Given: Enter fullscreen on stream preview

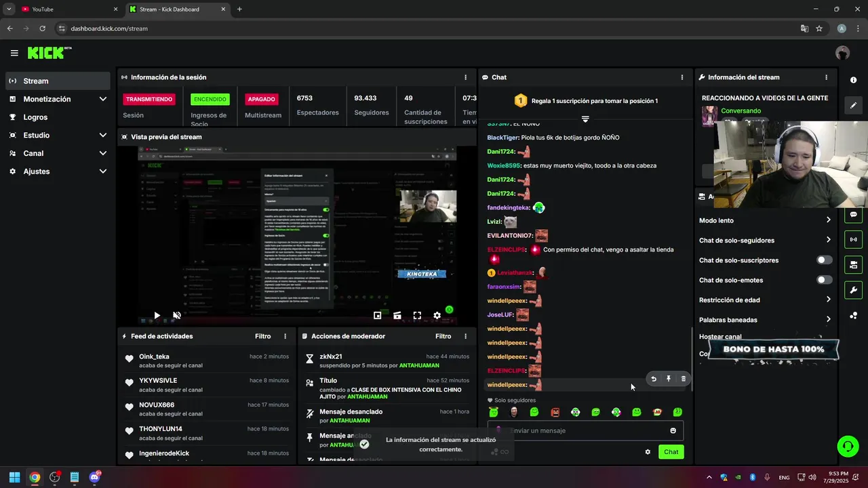Looking at the screenshot, I should 417,315.
